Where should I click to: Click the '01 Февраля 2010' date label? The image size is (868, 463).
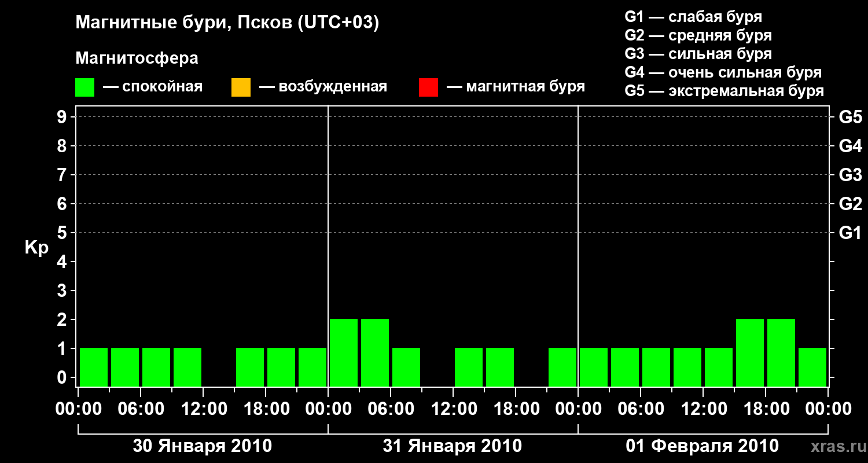(703, 446)
